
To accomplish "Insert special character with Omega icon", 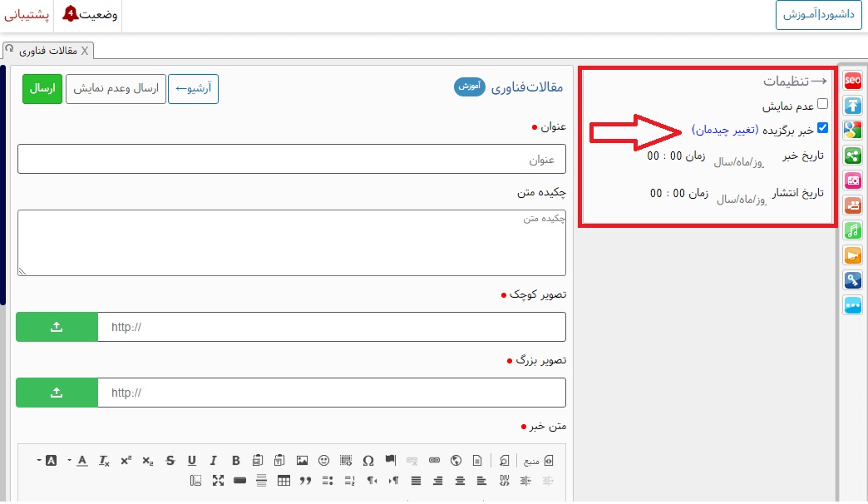I will click(368, 460).
